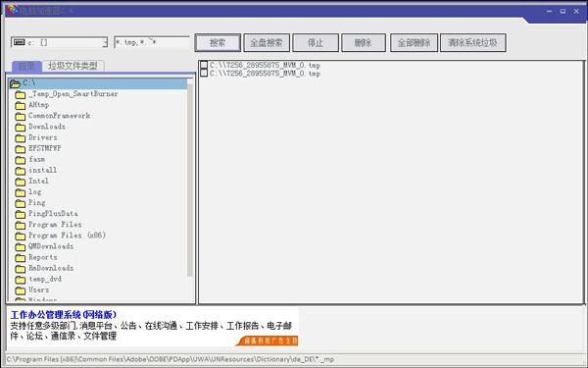This screenshot has width=588, height=368.
Task: Switch to the 垃圾文件类型 tab
Action: pyautogui.click(x=73, y=66)
